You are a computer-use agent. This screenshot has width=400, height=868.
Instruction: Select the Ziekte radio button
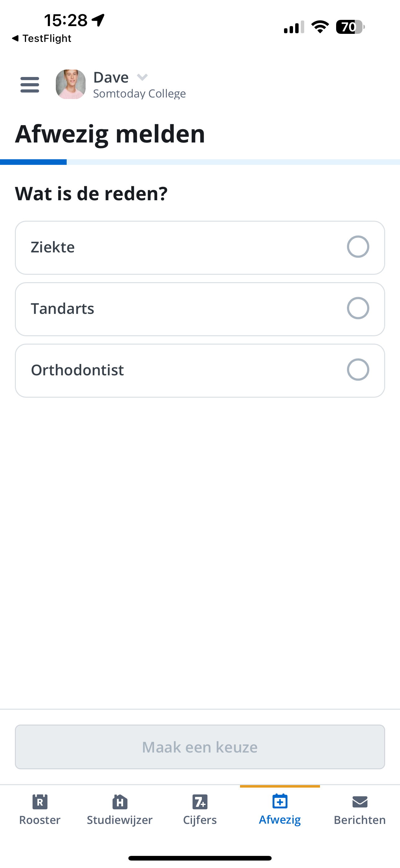tap(358, 247)
